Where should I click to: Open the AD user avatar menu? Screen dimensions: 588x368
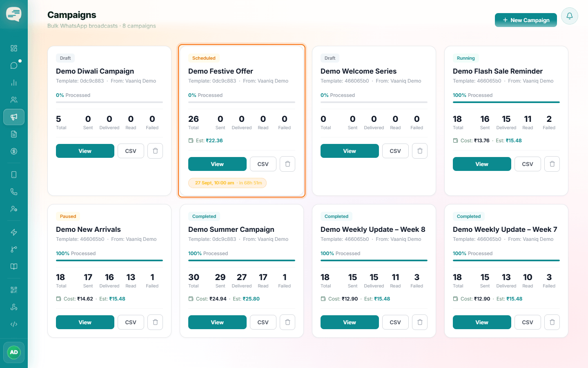tap(14, 352)
